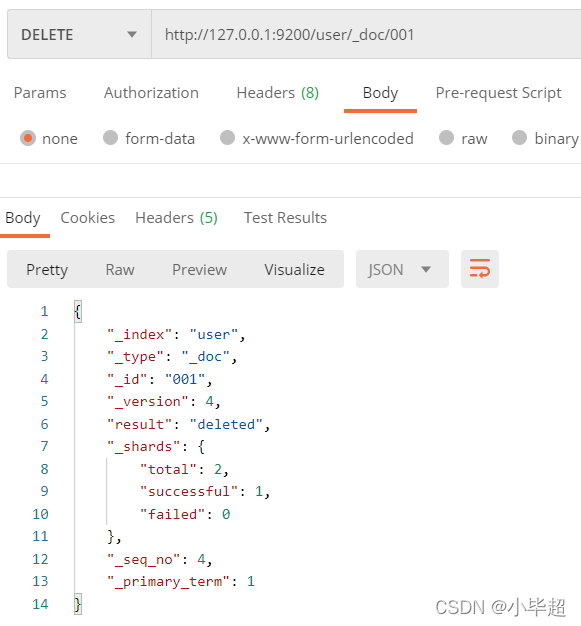
Task: Open the JSON format dropdown
Action: point(402,269)
